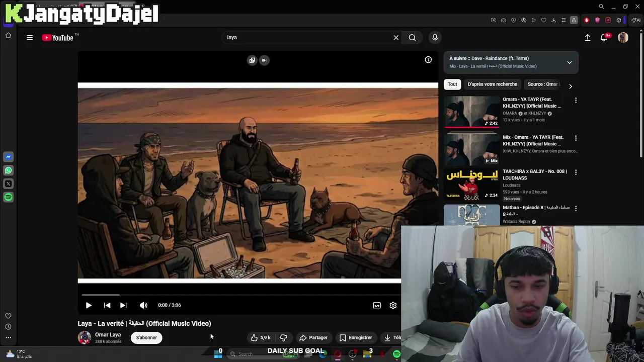
Task: Select the 'Tout' filter chip
Action: (452, 84)
